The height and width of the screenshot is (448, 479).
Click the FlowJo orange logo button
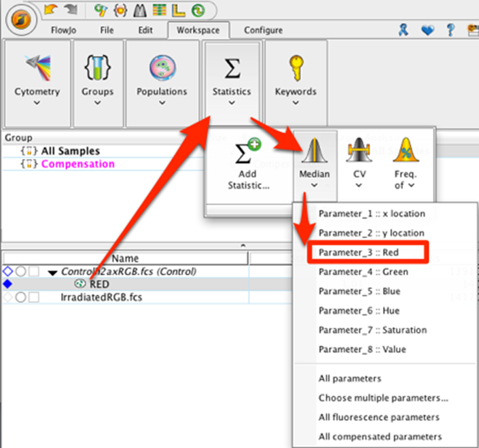[x=21, y=20]
